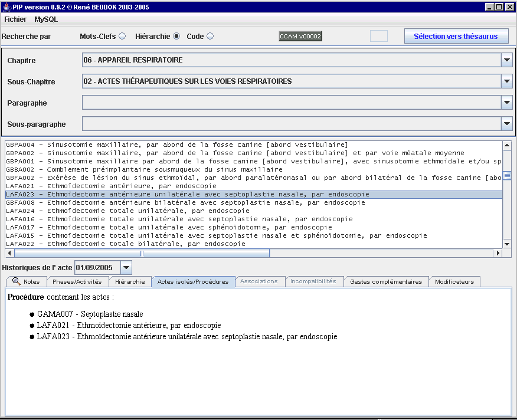
Task: Open the Gestes complémentaires tab
Action: (386, 281)
